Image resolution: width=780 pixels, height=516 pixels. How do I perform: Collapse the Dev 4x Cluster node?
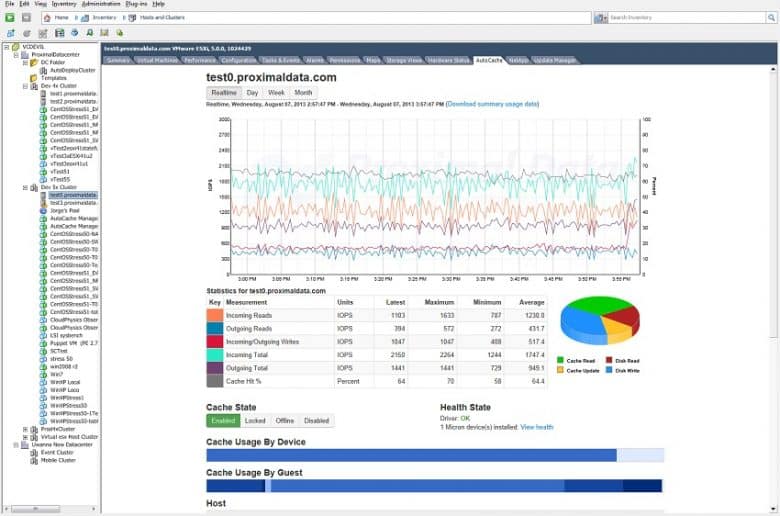click(25, 86)
